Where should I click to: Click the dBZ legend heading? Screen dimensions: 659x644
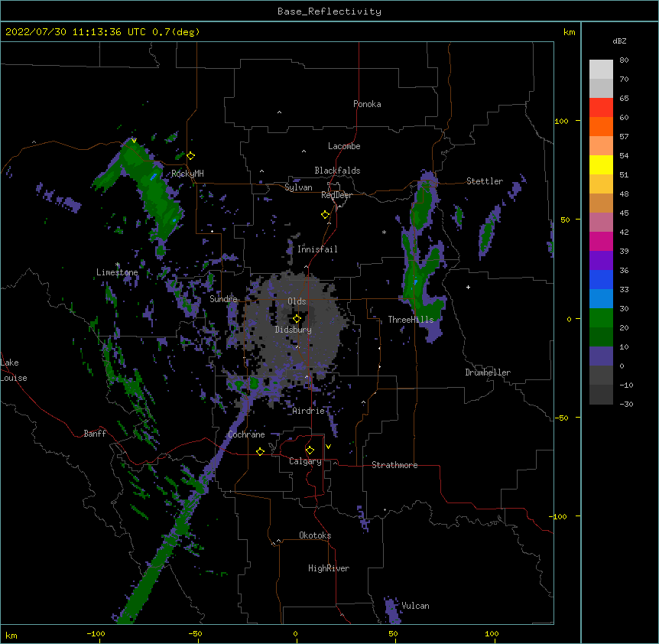(619, 41)
